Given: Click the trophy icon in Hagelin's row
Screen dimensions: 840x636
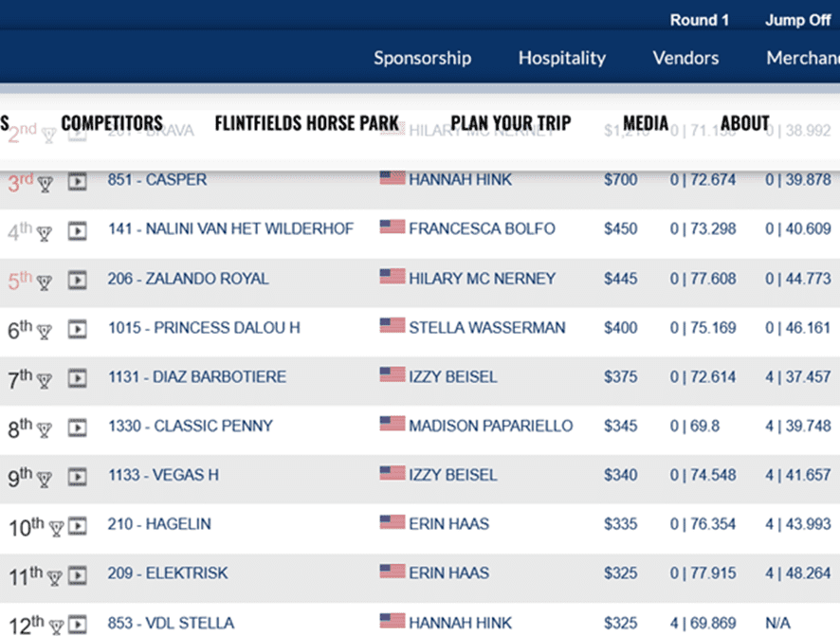Looking at the screenshot, I should tap(56, 529).
